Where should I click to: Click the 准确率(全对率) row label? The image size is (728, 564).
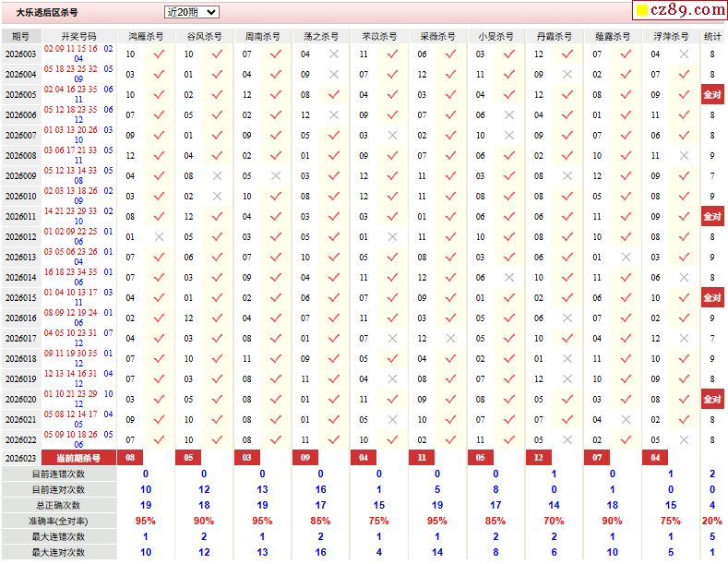(x=58, y=521)
